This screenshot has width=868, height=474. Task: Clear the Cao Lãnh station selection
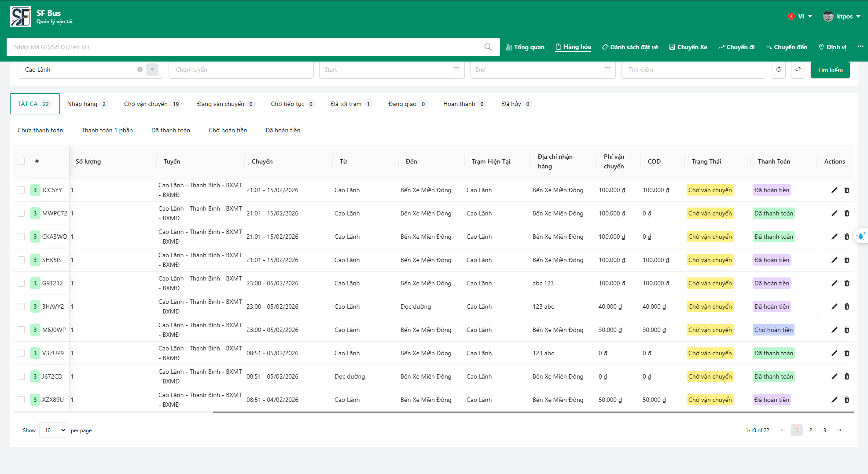(140, 69)
